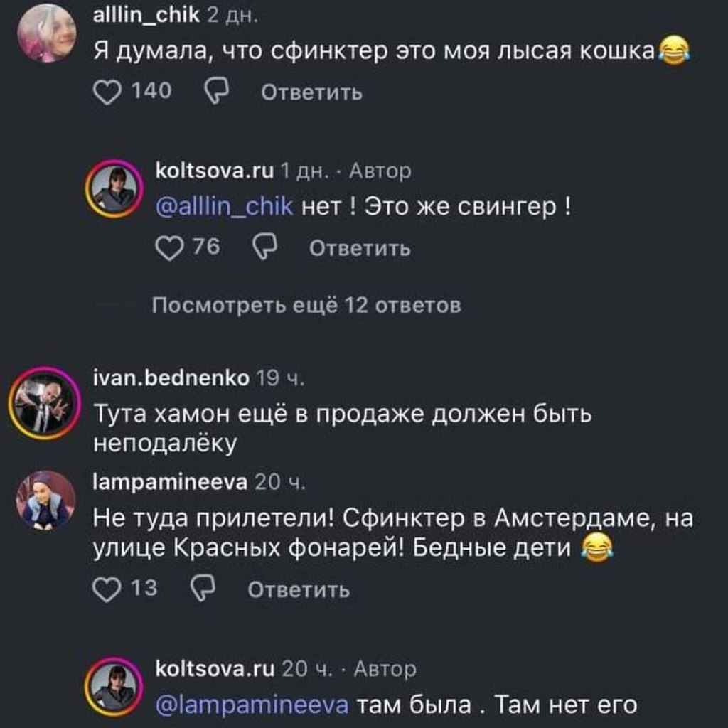Open the @lampamineeva mention link
Image resolution: width=728 pixels, height=728 pixels.
[252, 705]
